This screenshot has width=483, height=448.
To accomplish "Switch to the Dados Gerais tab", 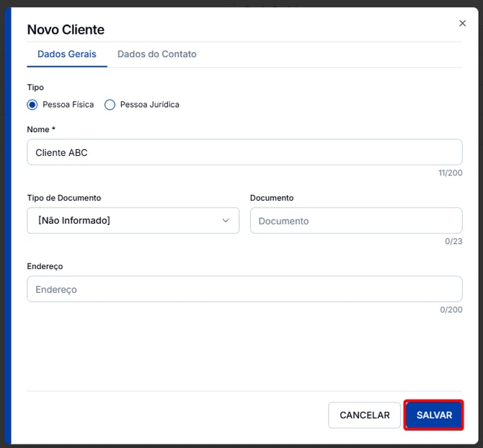I will click(x=67, y=54).
